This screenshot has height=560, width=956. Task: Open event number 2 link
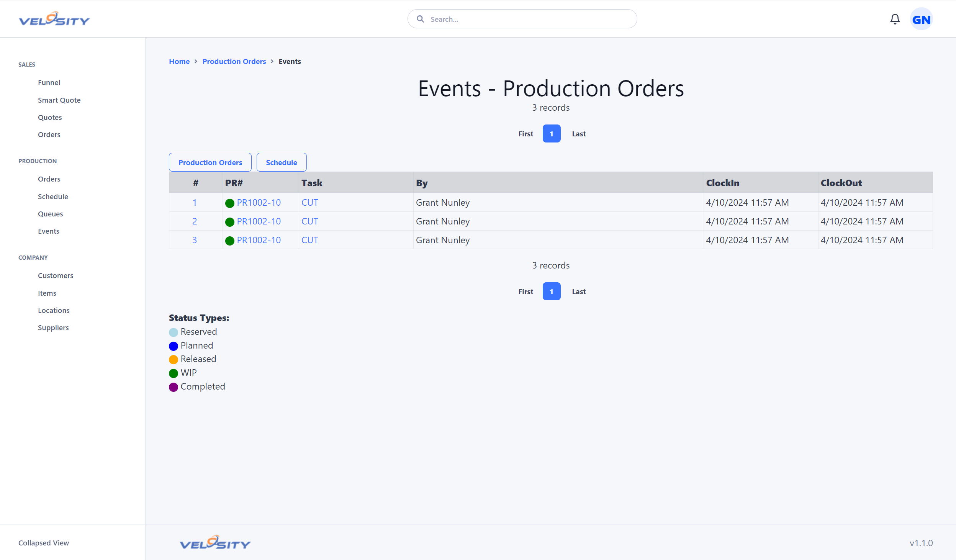click(195, 221)
